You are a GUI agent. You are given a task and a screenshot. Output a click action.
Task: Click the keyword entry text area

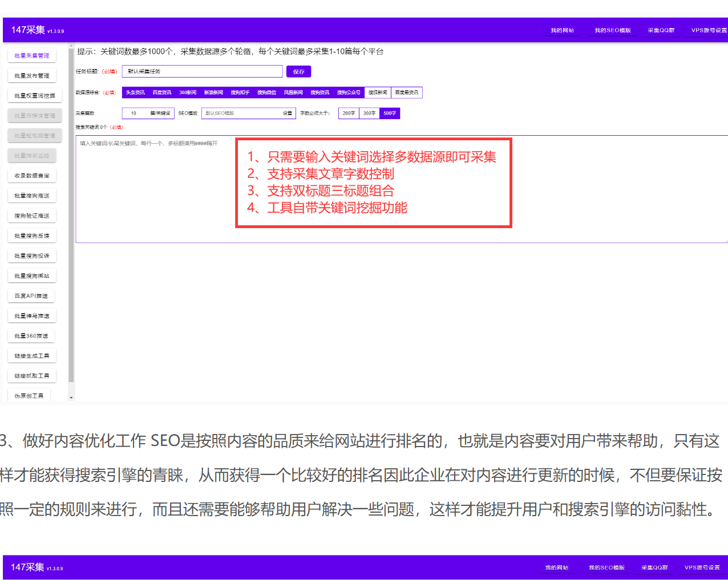[154, 188]
